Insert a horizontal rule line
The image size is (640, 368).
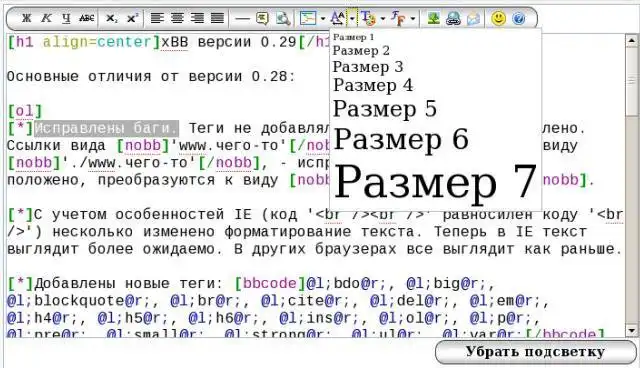tap(242, 18)
